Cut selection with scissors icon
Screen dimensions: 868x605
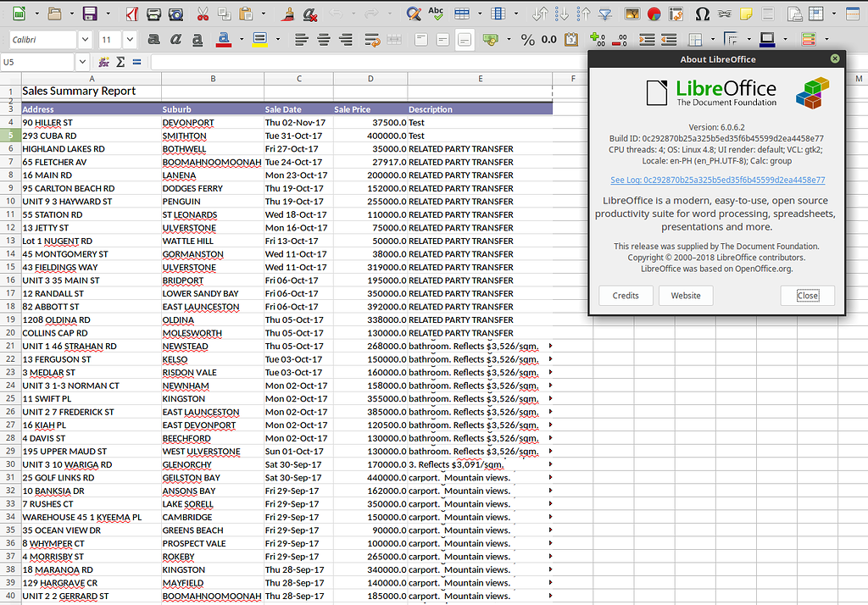(203, 14)
